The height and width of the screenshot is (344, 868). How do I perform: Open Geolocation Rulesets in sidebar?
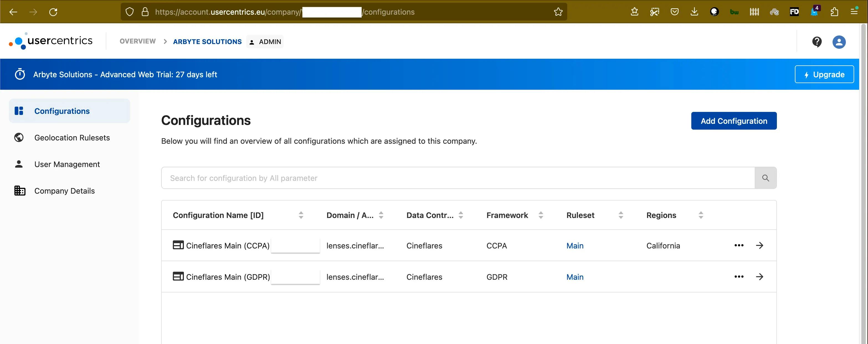pos(72,137)
